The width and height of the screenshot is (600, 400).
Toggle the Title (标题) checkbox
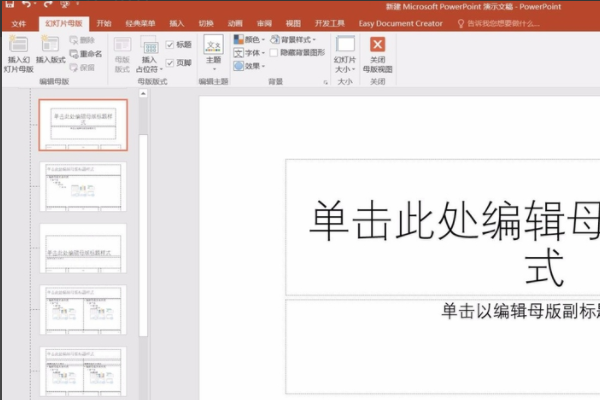(170, 45)
